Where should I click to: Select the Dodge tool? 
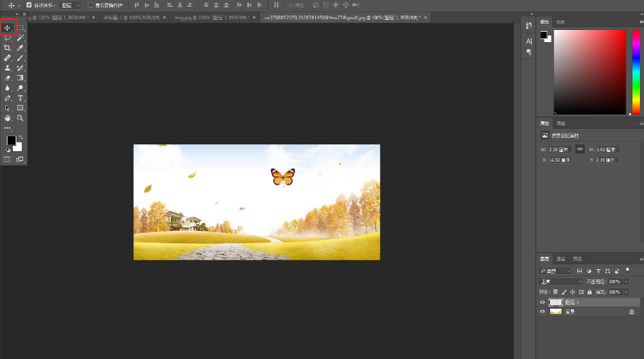pyautogui.click(x=20, y=88)
